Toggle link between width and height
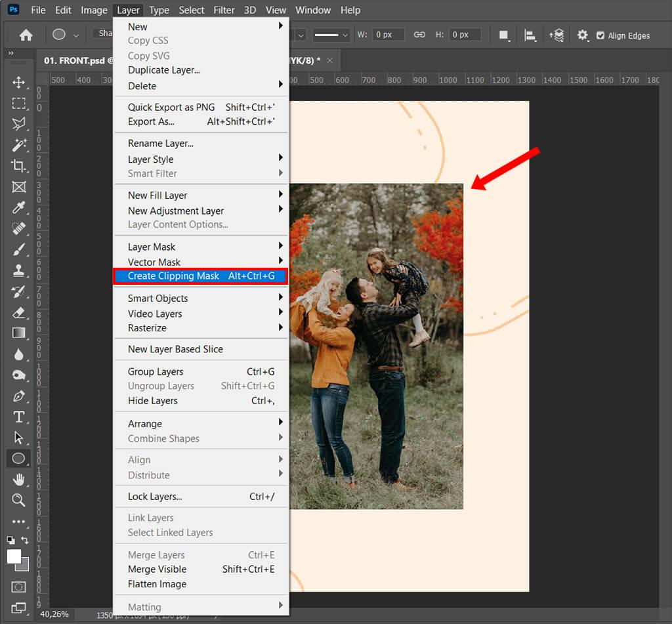Screen dimensions: 672x624 click(x=419, y=35)
